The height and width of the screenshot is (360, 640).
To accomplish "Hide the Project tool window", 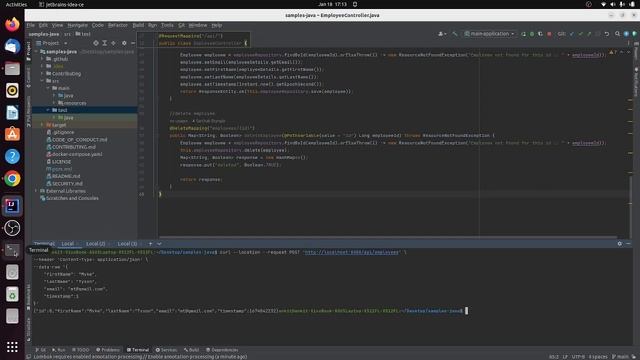I will pos(133,43).
